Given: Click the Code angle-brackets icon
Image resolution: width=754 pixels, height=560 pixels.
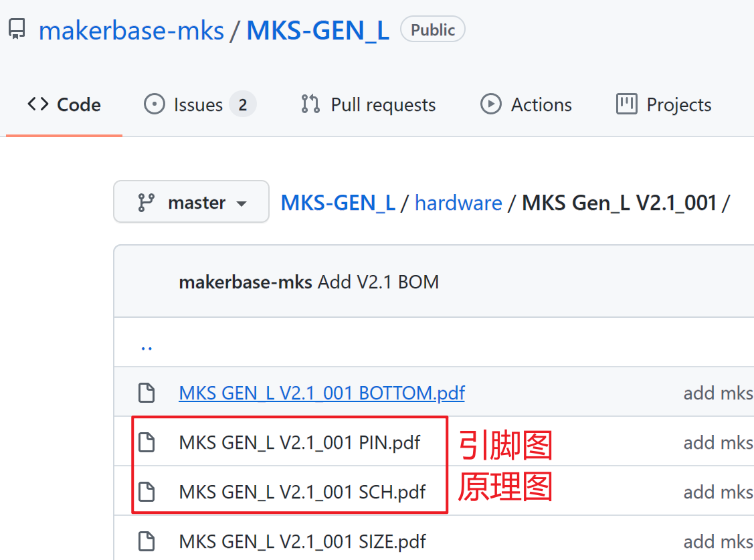Looking at the screenshot, I should [x=38, y=104].
